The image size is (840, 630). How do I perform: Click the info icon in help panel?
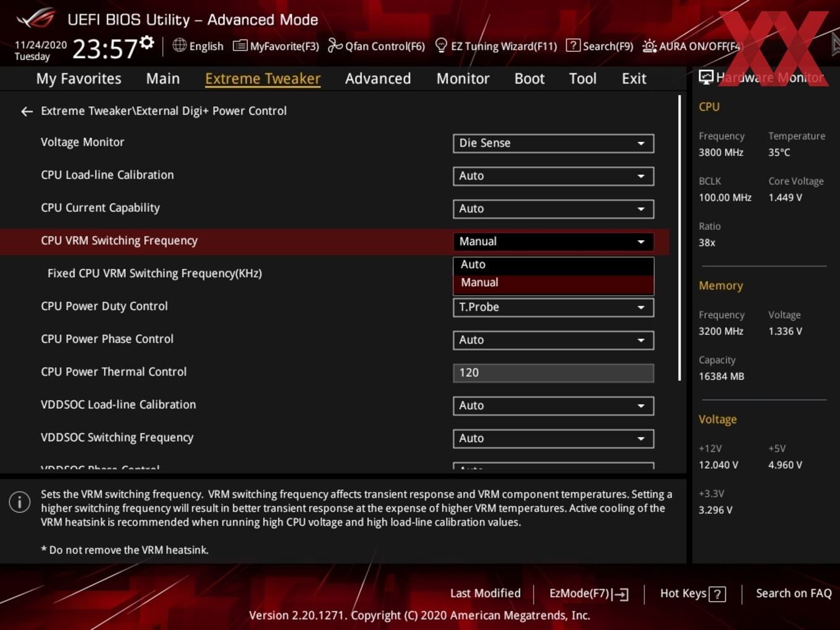pyautogui.click(x=20, y=502)
